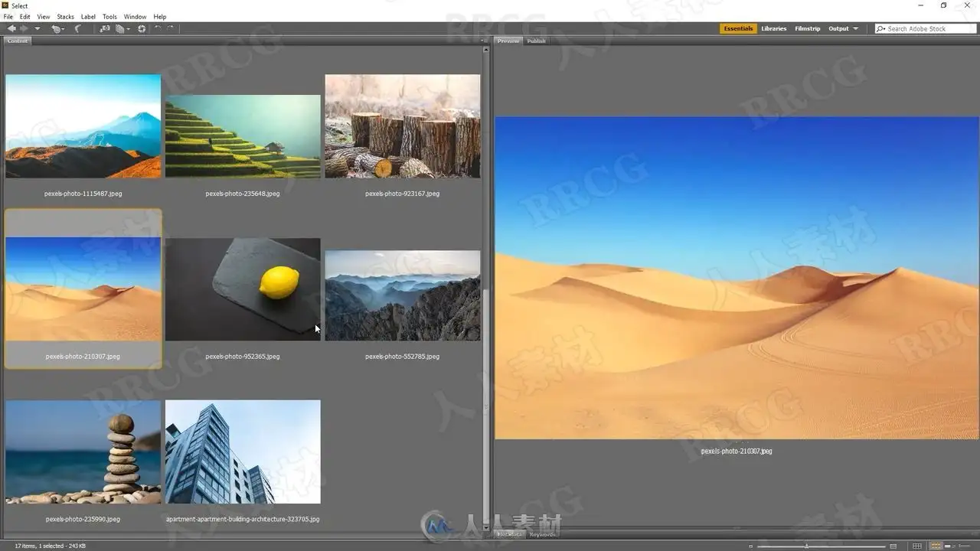Select the Filmstrip workspace
Image resolution: width=980 pixels, height=551 pixels.
click(x=807, y=28)
